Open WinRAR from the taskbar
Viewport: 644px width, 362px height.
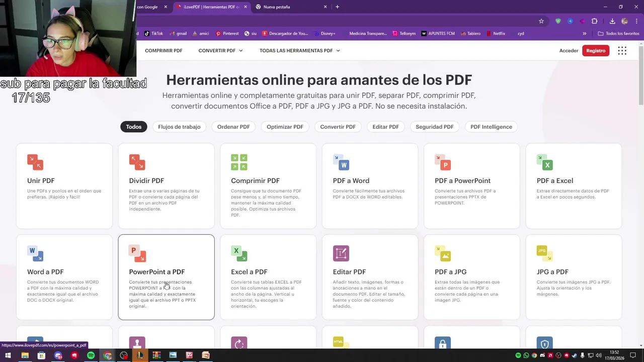[x=156, y=355]
